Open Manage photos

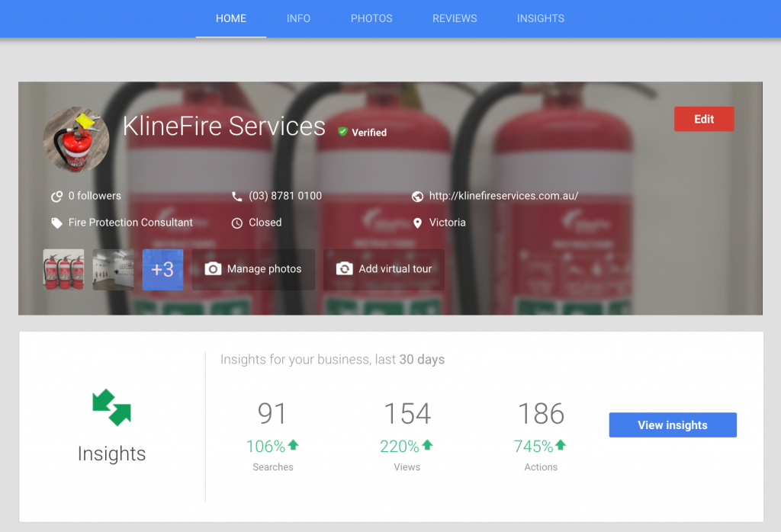click(253, 269)
